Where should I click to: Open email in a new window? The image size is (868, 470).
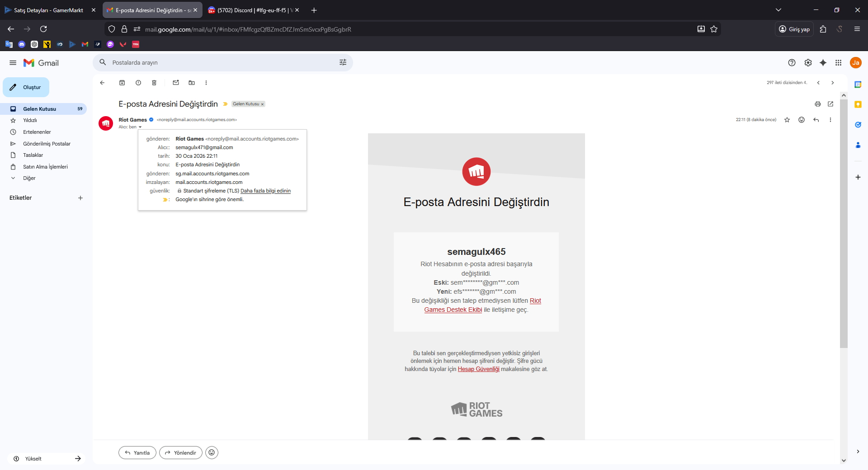click(x=830, y=104)
